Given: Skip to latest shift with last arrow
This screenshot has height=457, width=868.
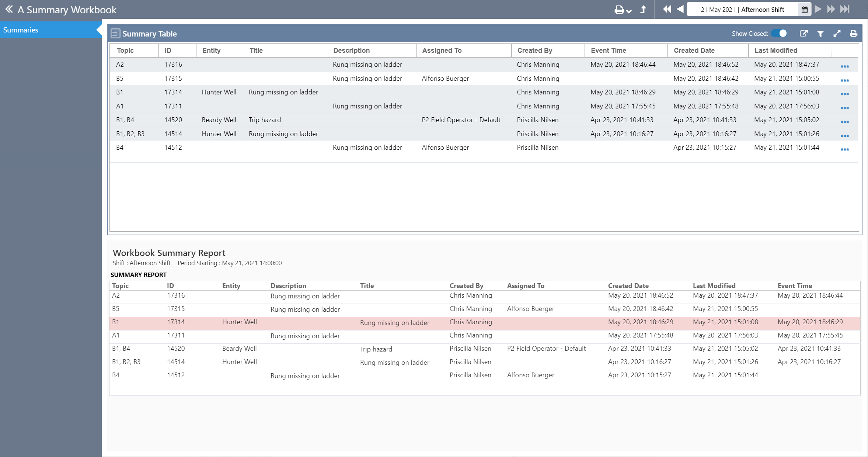Looking at the screenshot, I should tap(845, 9).
